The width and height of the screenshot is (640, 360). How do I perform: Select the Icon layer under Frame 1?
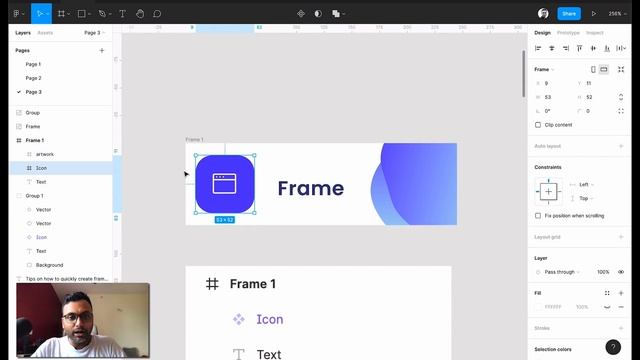pos(61,168)
